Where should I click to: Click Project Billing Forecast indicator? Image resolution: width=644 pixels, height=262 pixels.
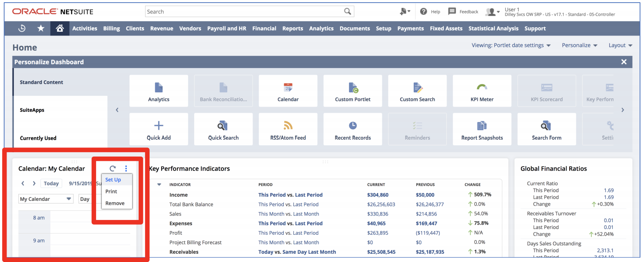[196, 242]
